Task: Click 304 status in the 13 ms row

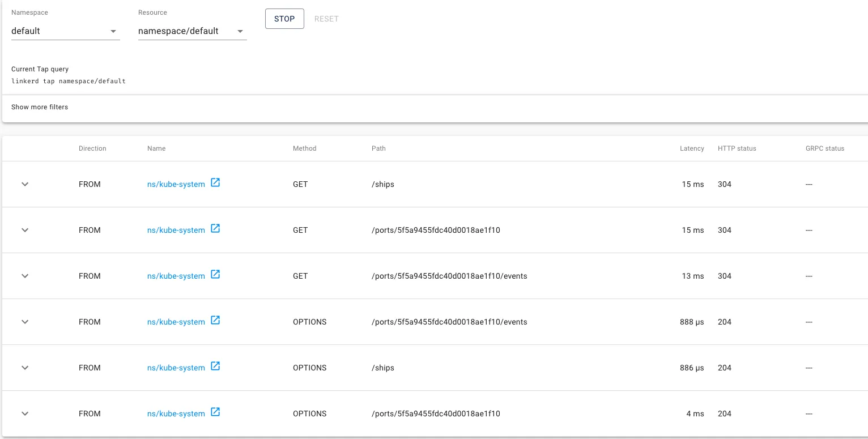Action: (725, 276)
